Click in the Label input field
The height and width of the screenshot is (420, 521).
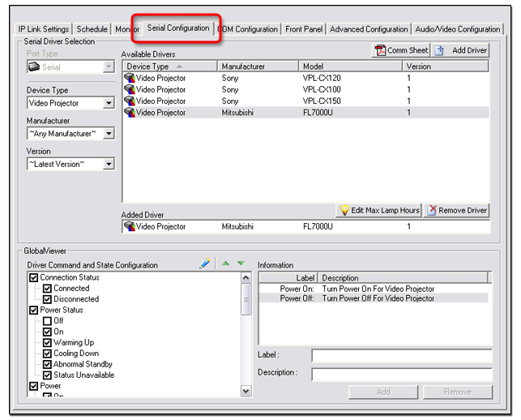[402, 355]
